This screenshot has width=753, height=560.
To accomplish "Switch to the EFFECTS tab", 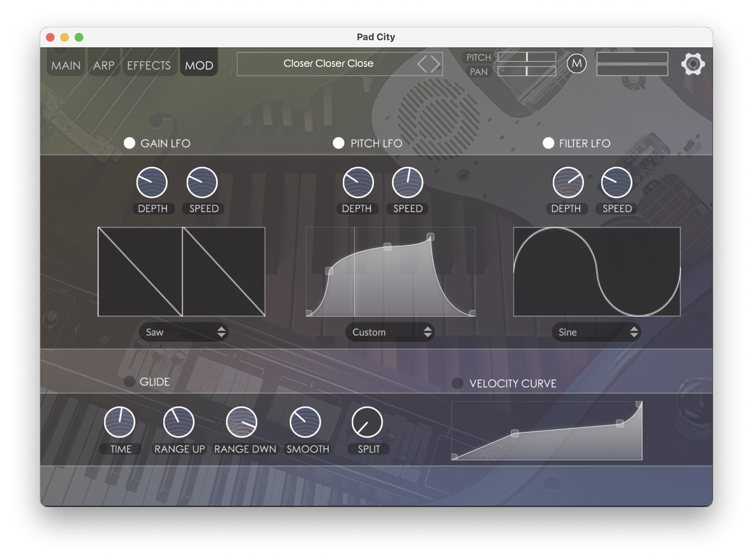I will point(149,65).
